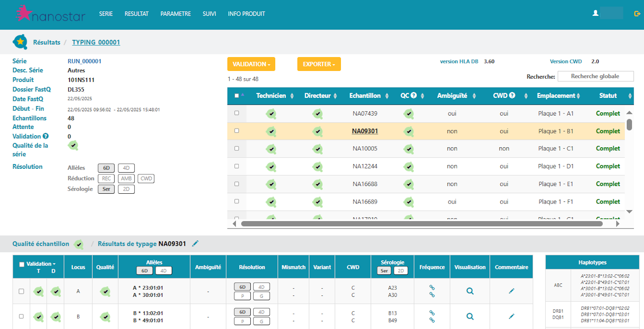Edit typing results with pencil next to NA09301
Screen dimensions: 644x329
click(195, 244)
